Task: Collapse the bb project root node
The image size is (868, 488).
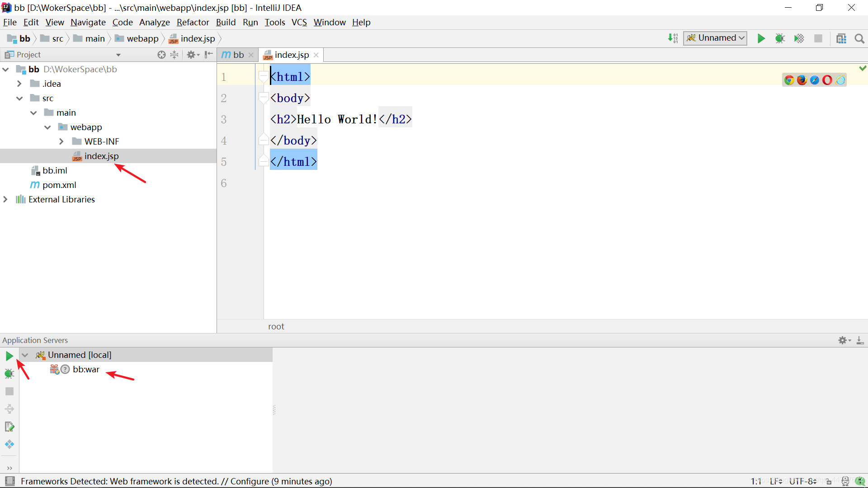Action: [6, 69]
